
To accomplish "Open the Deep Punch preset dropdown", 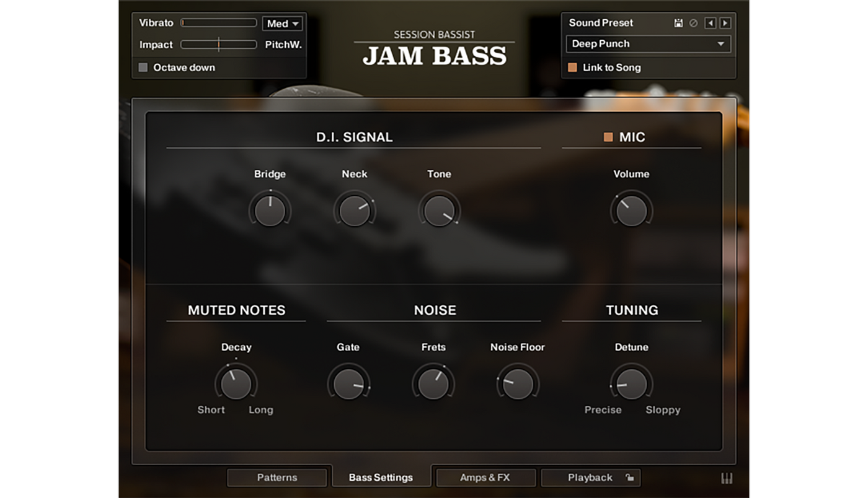I will [x=649, y=44].
